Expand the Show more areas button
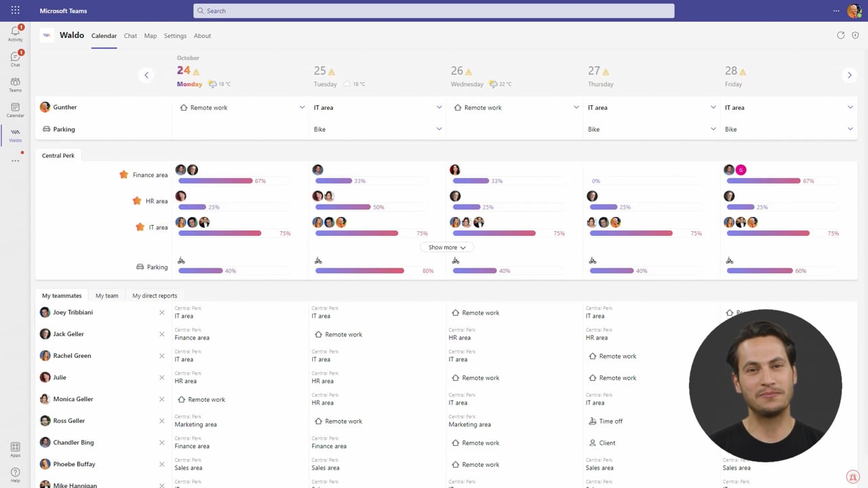868x488 pixels. (x=447, y=247)
